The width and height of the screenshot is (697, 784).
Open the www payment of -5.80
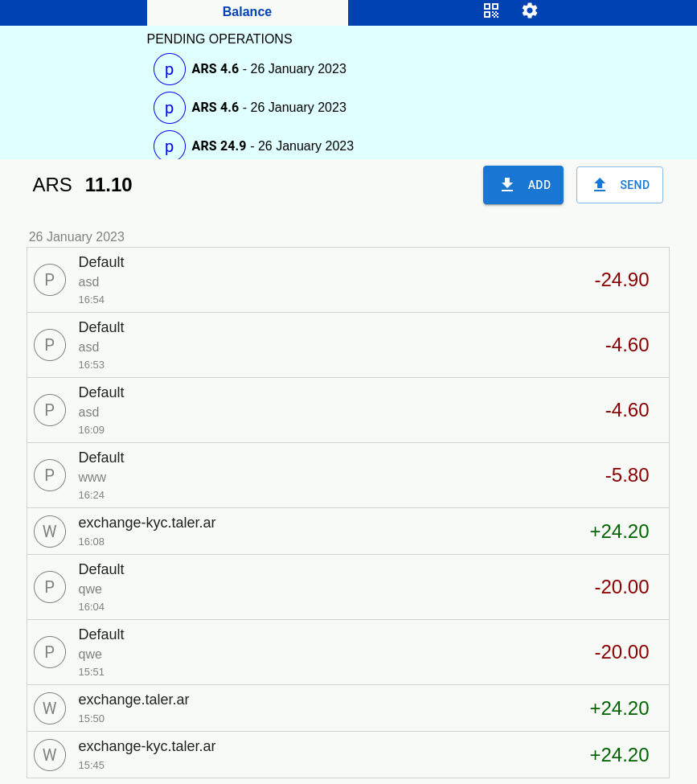pos(347,475)
